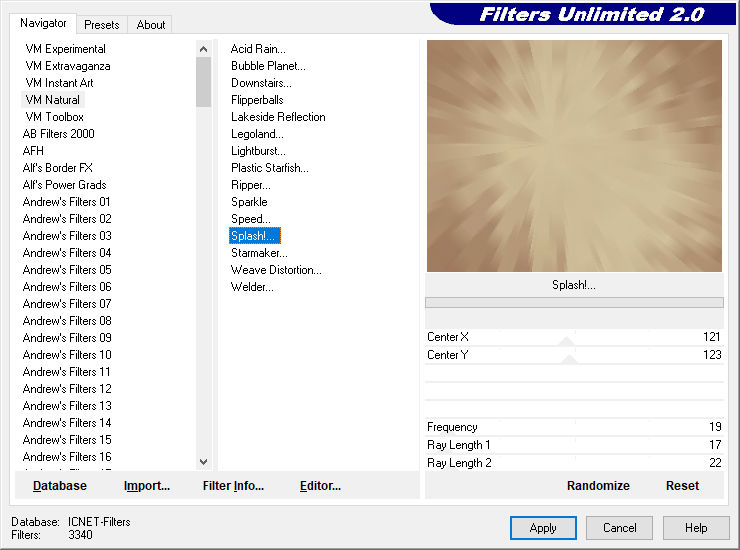
Task: Randomize the filter settings
Action: click(598, 486)
